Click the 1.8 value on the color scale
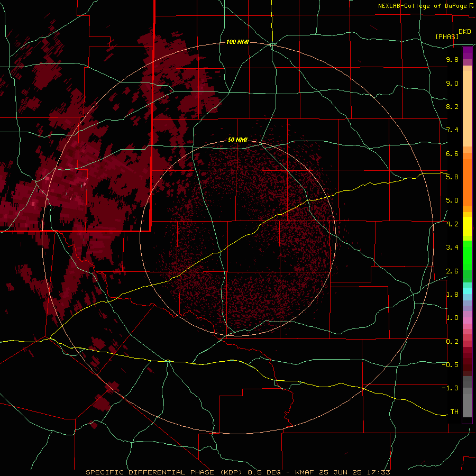Image resolution: width=476 pixels, height=476 pixels. click(x=452, y=295)
